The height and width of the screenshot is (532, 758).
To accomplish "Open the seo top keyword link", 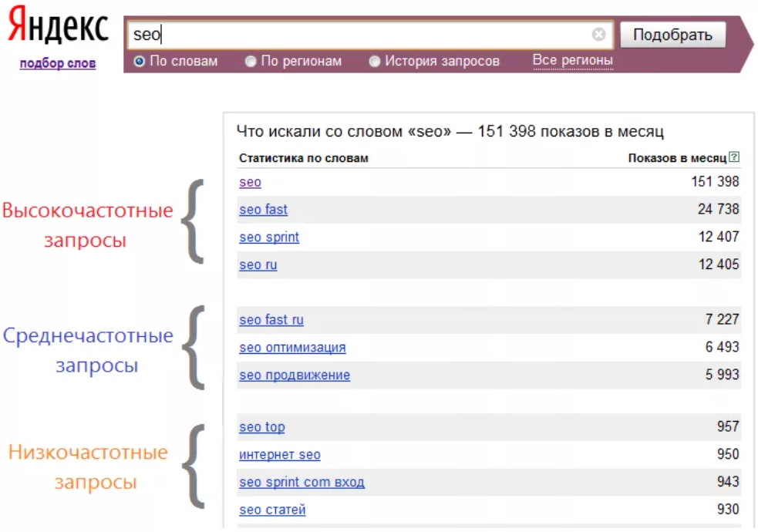I will [x=261, y=427].
